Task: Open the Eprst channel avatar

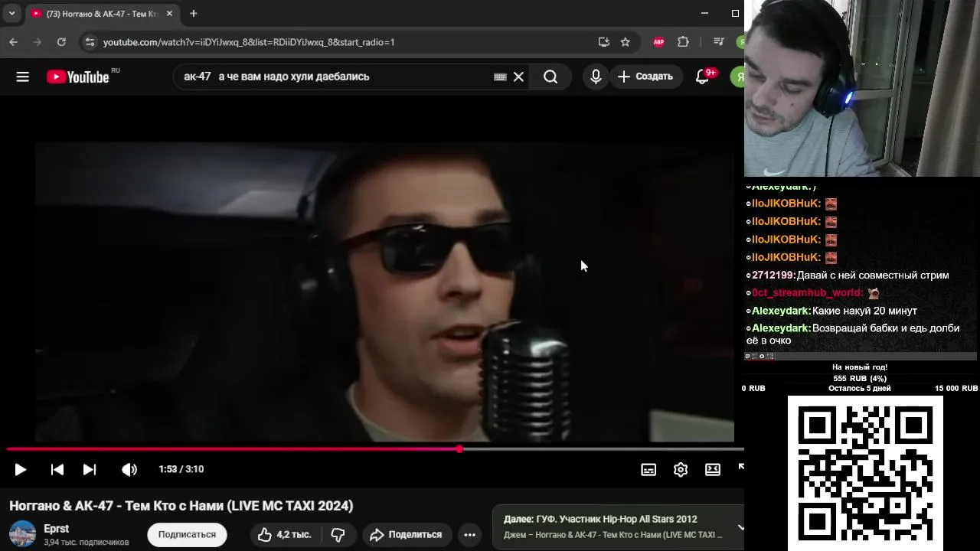Action: (x=22, y=534)
